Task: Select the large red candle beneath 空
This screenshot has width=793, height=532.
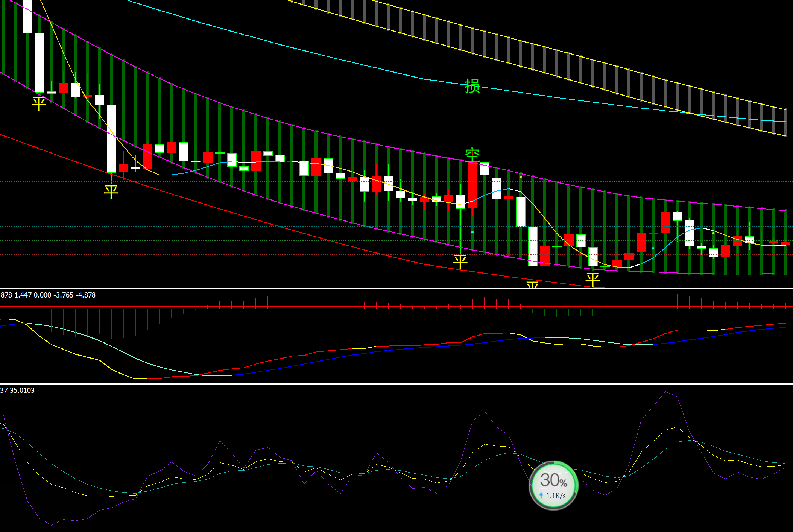Action: click(x=472, y=185)
